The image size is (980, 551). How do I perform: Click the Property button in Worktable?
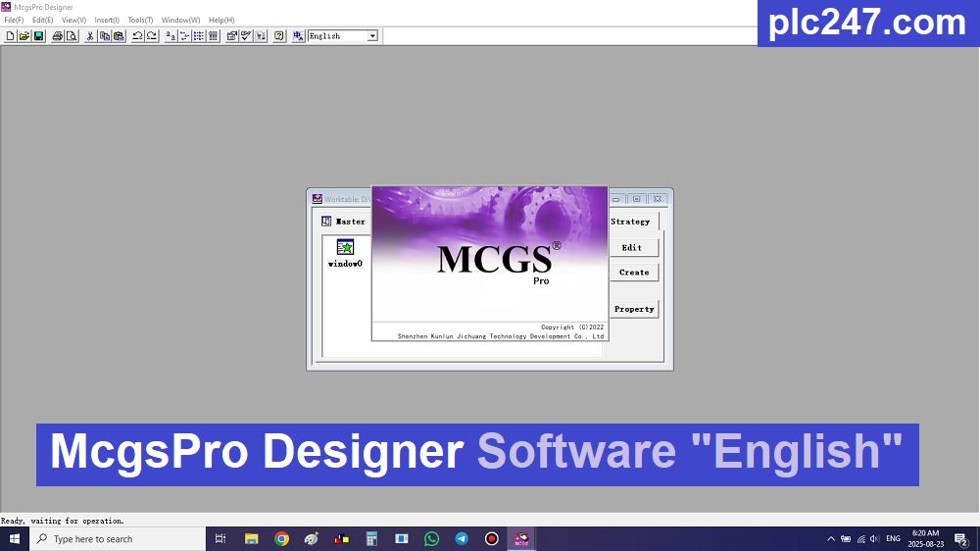pyautogui.click(x=634, y=309)
